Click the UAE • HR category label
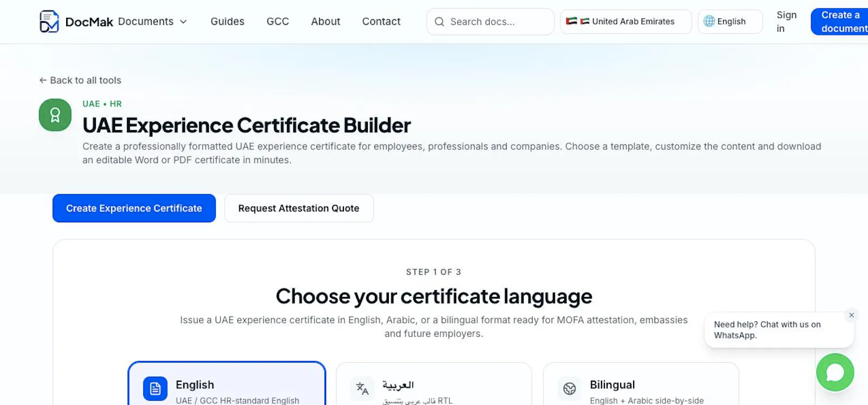 click(102, 104)
